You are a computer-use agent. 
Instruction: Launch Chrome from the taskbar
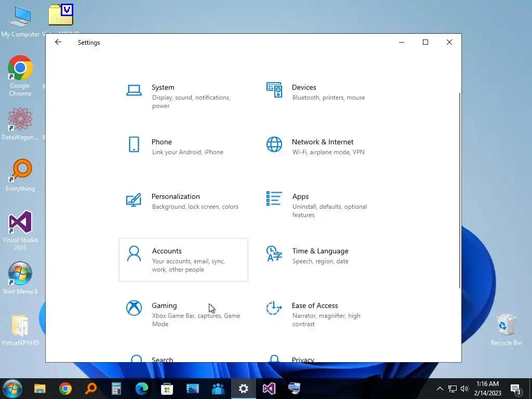tap(65, 389)
